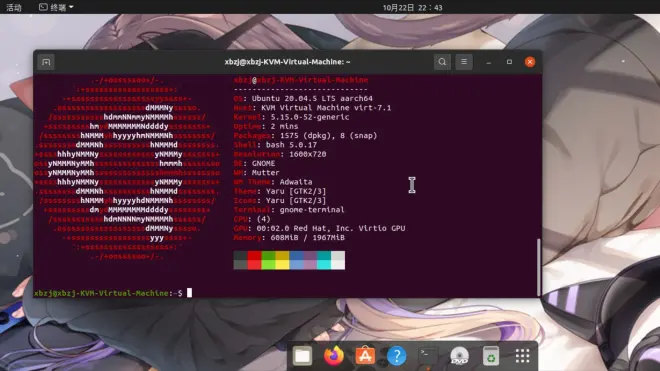The image size is (660, 371).
Task: Close the terminal window
Action: coord(530,62)
